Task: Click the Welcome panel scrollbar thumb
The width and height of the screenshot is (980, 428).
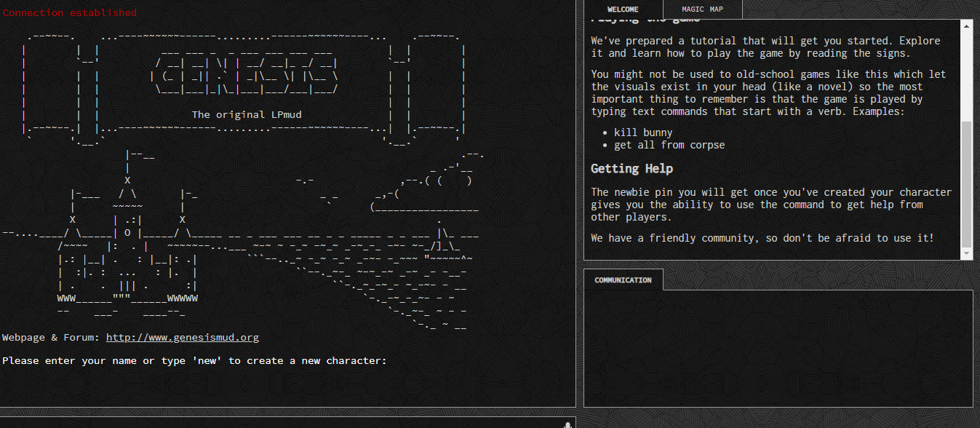Action: [967, 184]
